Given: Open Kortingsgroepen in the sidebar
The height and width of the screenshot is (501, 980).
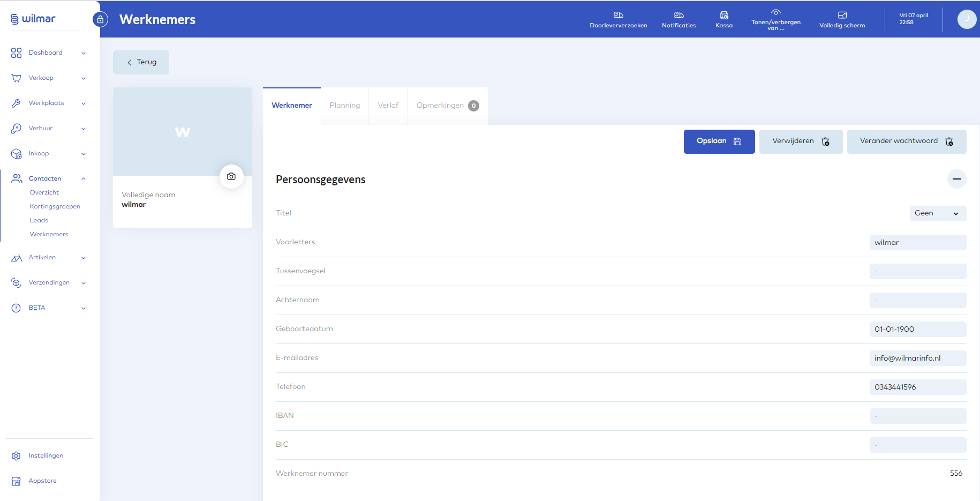Looking at the screenshot, I should pyautogui.click(x=55, y=206).
